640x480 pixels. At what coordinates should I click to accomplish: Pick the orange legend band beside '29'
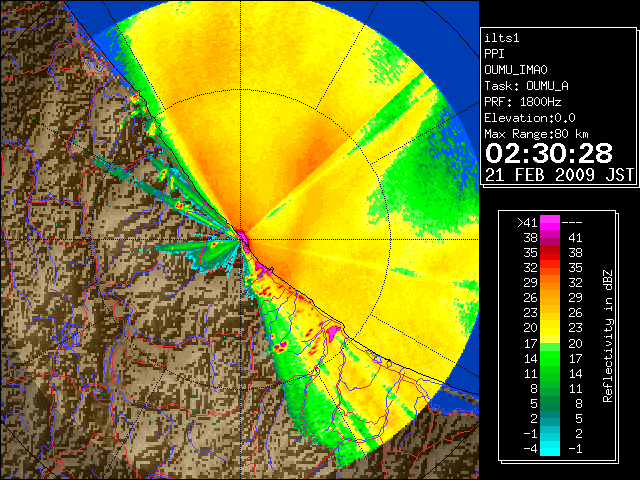(550, 283)
